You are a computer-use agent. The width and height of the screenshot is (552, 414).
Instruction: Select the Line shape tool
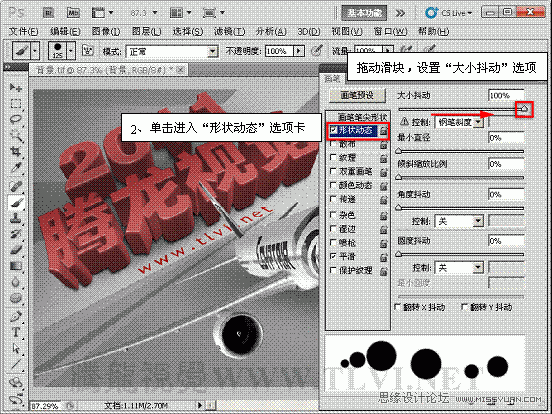click(15, 365)
